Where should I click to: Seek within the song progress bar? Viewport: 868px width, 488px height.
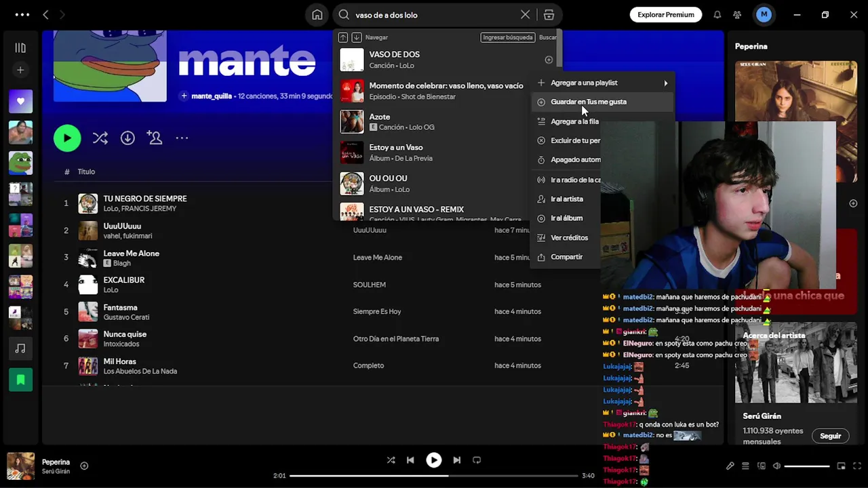pos(435,476)
